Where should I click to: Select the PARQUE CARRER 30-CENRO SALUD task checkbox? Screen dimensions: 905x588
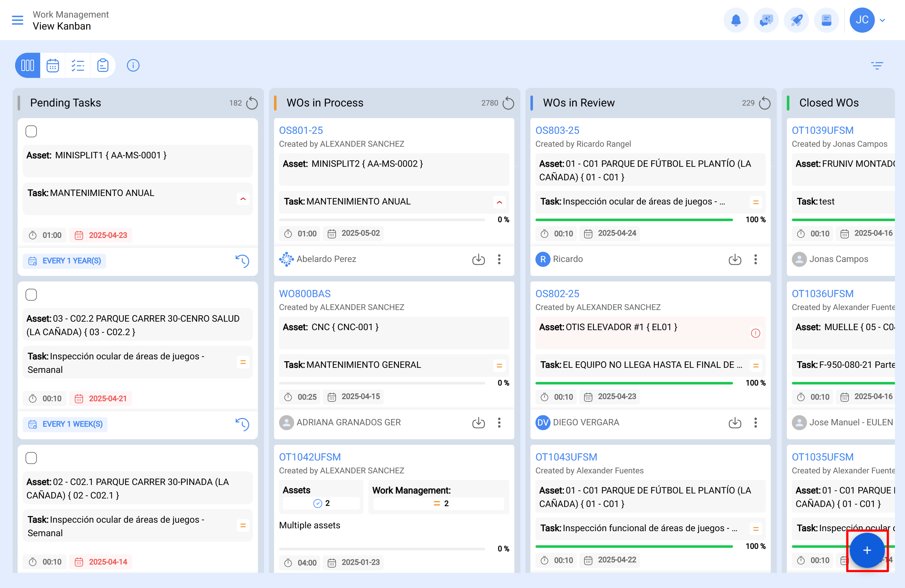point(31,295)
